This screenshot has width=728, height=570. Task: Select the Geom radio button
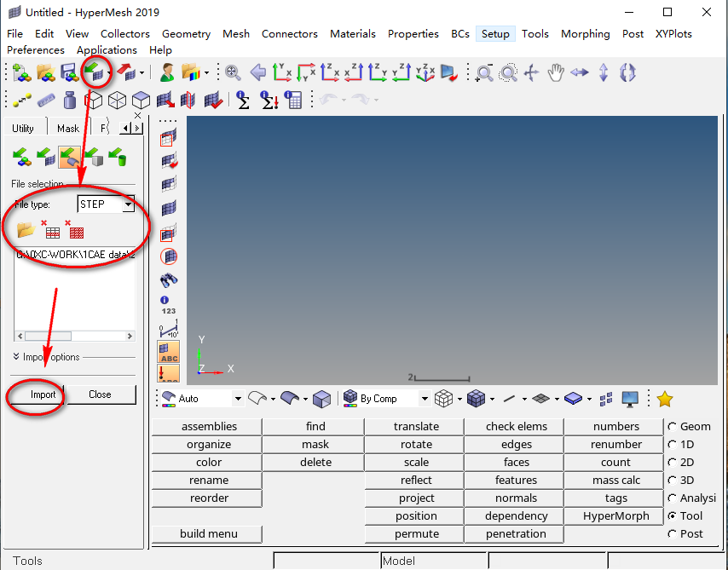click(x=673, y=426)
